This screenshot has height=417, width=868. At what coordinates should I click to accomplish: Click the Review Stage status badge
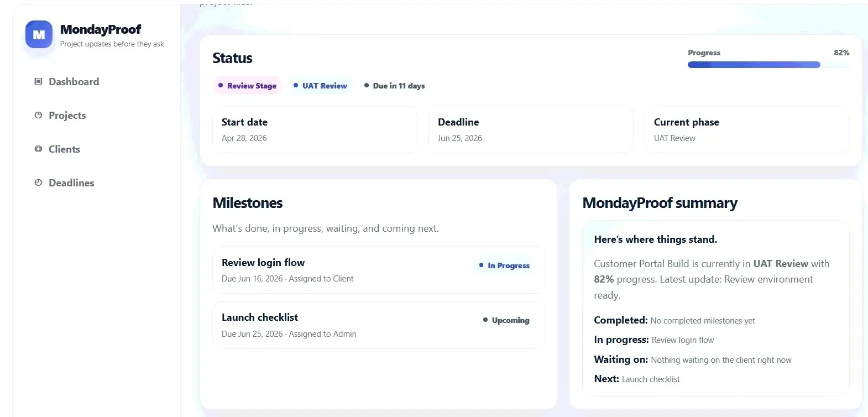(247, 86)
